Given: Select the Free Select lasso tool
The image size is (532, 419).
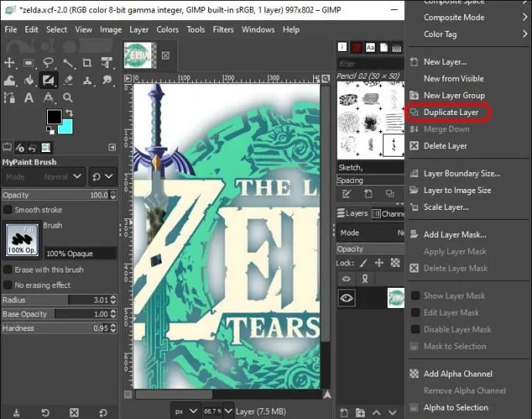Looking at the screenshot, I should point(48,63).
